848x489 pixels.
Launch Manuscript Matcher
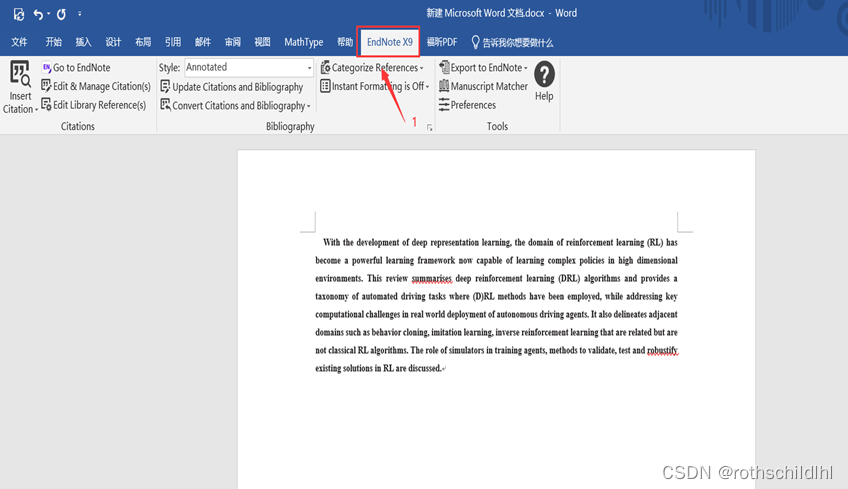pos(482,87)
